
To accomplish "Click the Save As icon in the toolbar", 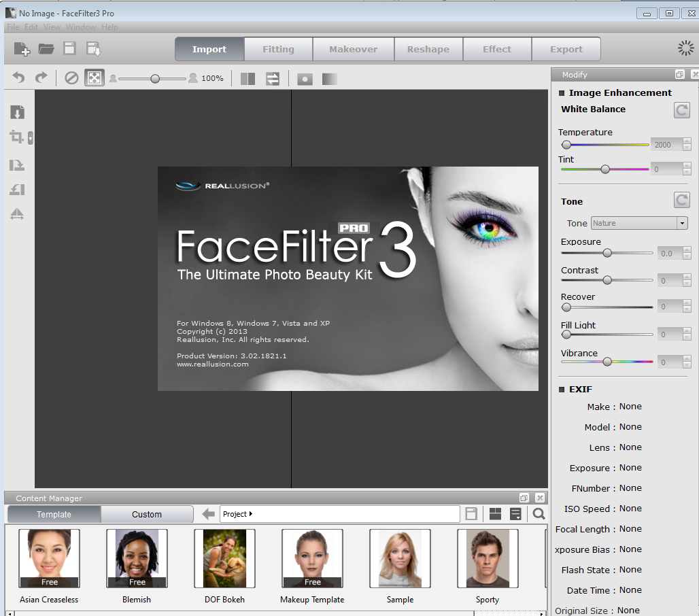I will pyautogui.click(x=94, y=48).
